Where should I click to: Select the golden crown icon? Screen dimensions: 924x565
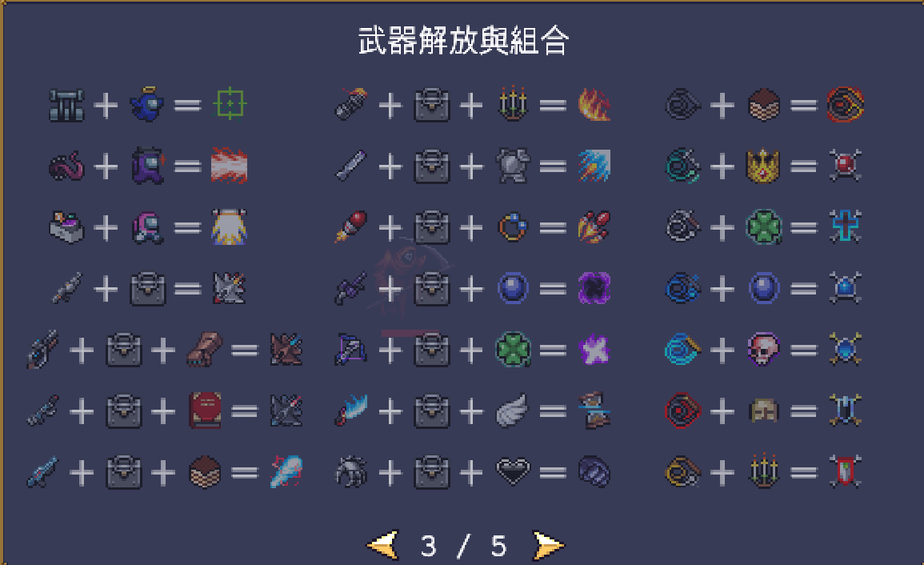[764, 166]
